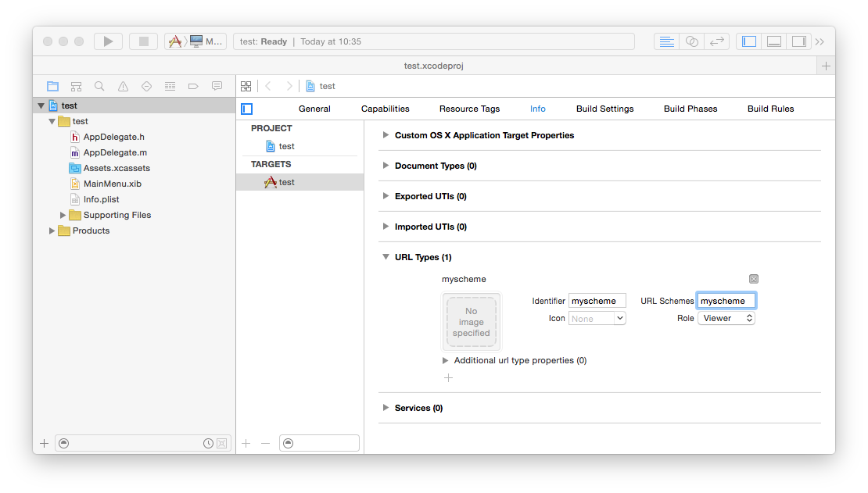Screen dimensions: 868x493
Task: Show the Assistant editor
Action: click(692, 41)
